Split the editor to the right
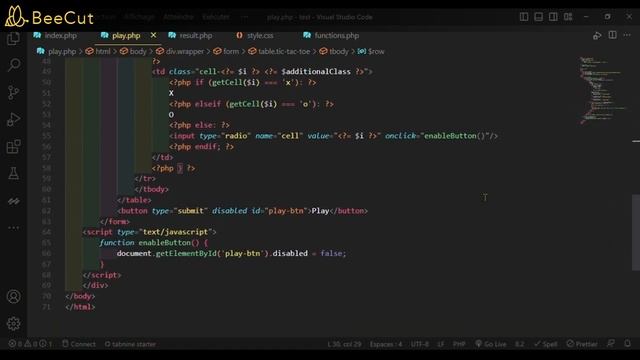This screenshot has width=640, height=360. [613, 35]
